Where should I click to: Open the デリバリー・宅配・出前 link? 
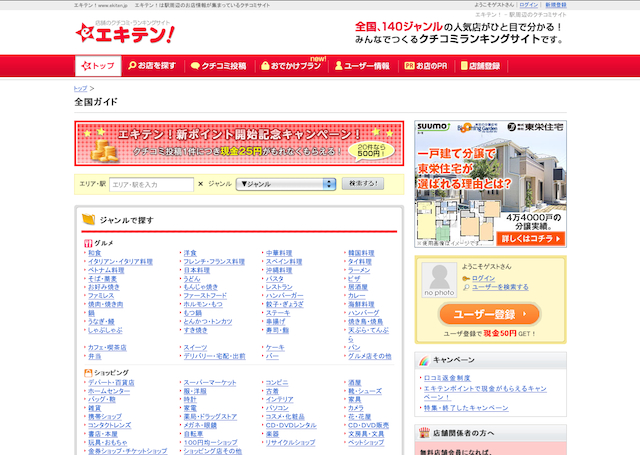pyautogui.click(x=214, y=356)
